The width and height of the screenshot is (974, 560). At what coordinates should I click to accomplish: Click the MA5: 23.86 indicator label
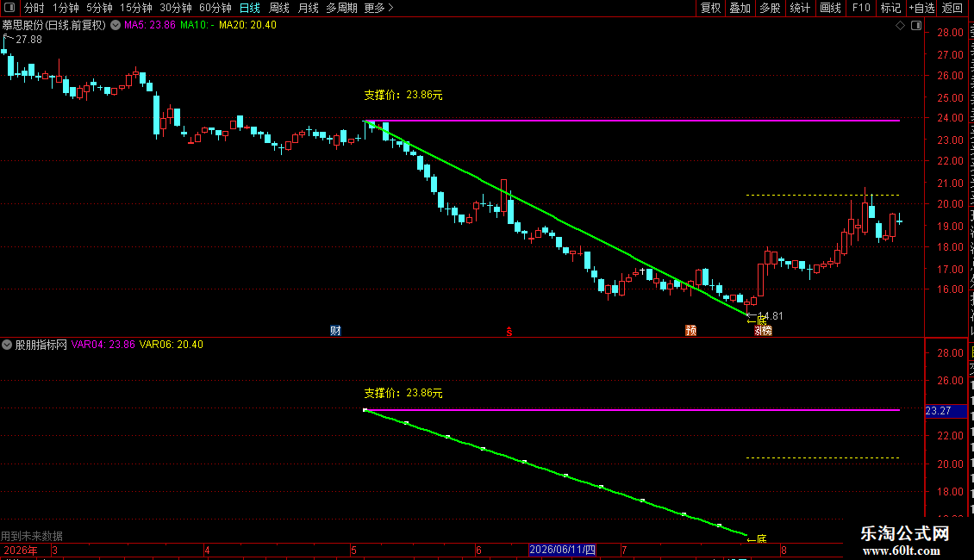150,26
